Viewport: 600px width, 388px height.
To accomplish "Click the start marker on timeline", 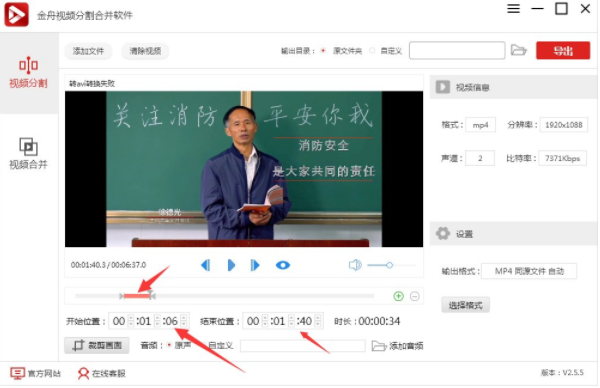I will [x=122, y=296].
